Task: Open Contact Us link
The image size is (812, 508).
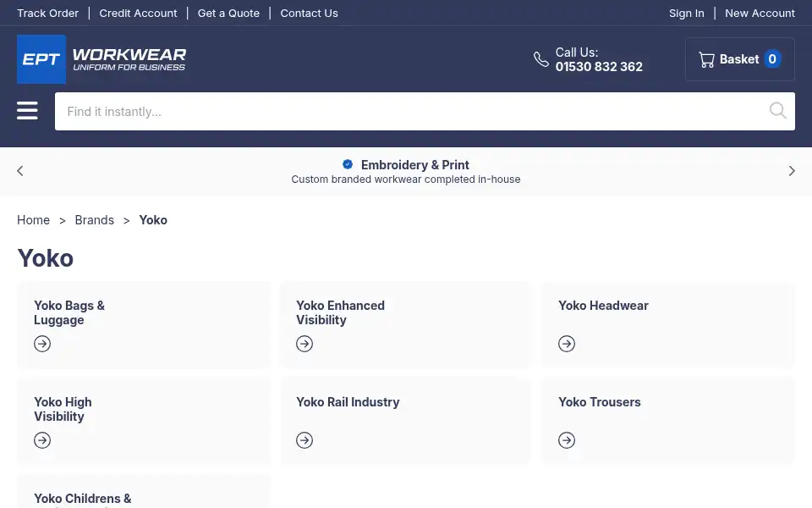Action: click(x=310, y=13)
